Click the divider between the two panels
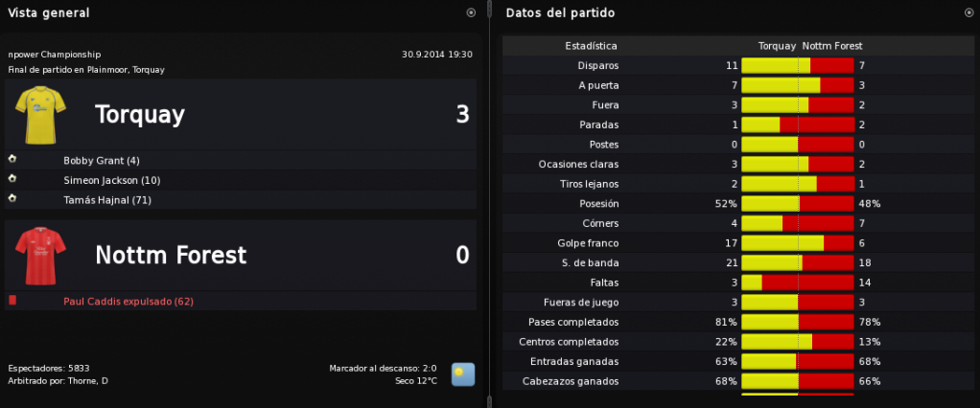The height and width of the screenshot is (408, 980). click(x=489, y=204)
